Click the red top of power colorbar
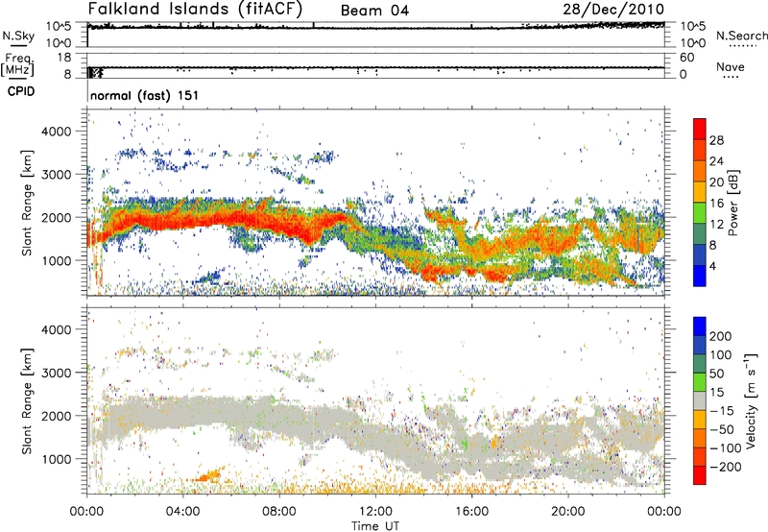Image resolution: width=768 pixels, height=532 pixels. point(700,129)
